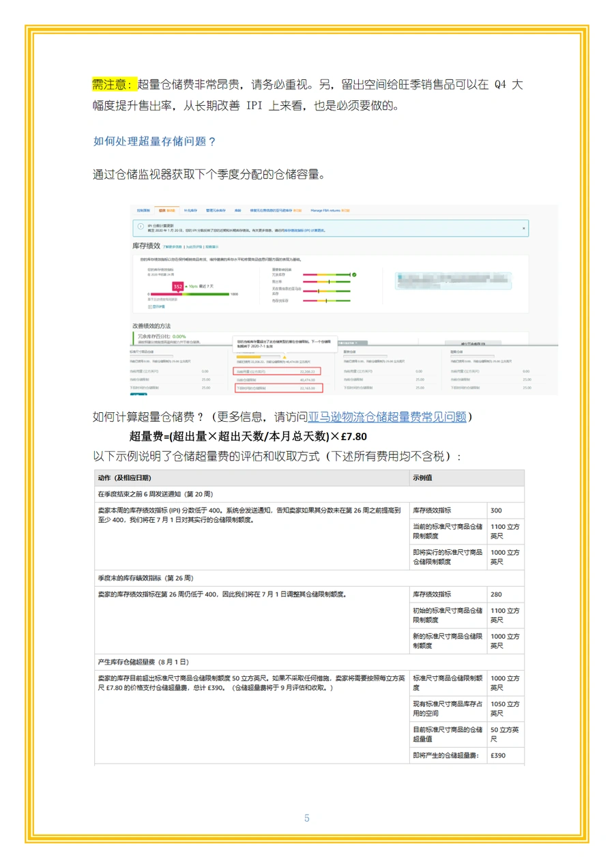Click the green checkmark beside 冗余库存 bar
The height and width of the screenshot is (868, 614).
[x=354, y=274]
